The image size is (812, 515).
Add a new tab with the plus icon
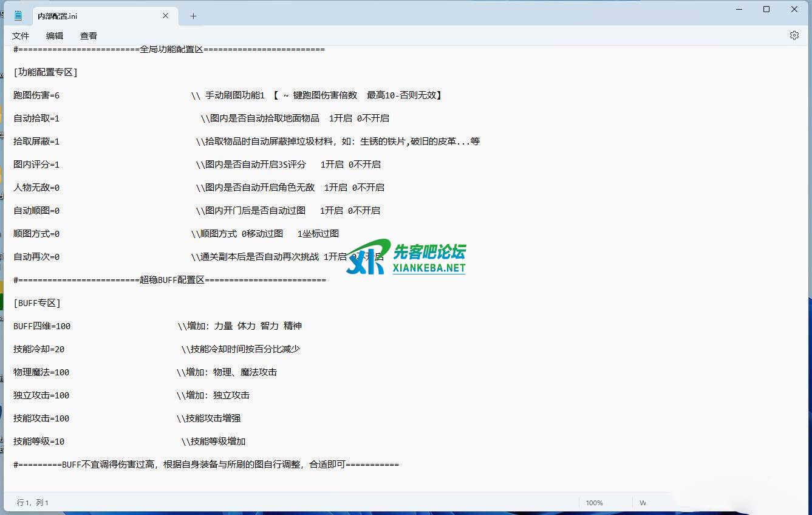tap(193, 16)
